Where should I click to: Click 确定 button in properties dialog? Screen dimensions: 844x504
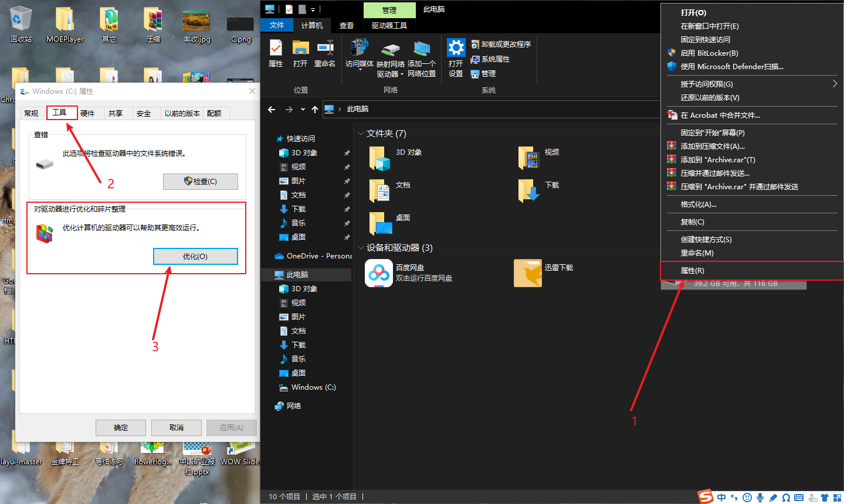[121, 428]
